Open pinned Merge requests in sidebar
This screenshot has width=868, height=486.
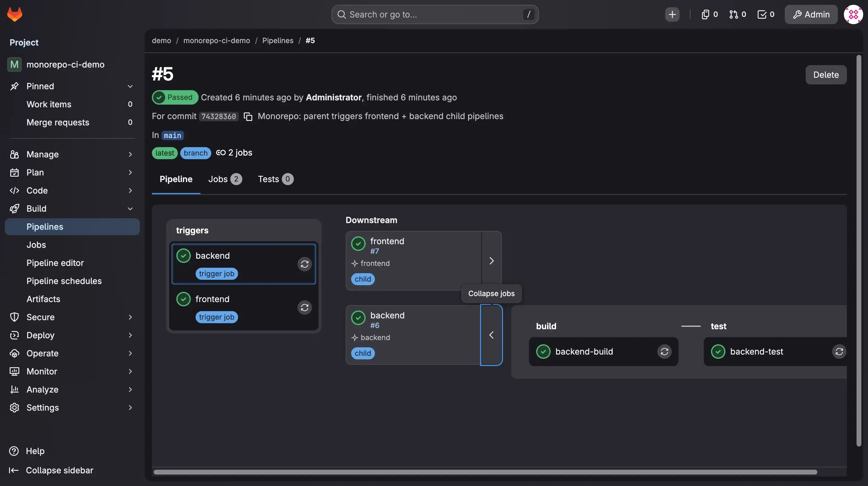[x=72, y=122]
